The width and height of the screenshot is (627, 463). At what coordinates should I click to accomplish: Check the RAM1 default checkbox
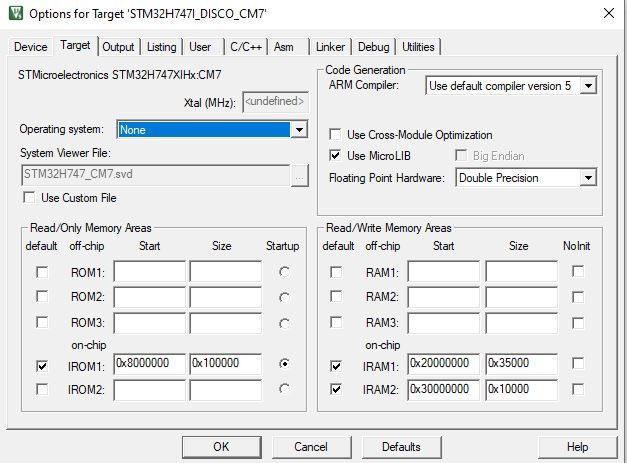[x=336, y=272]
